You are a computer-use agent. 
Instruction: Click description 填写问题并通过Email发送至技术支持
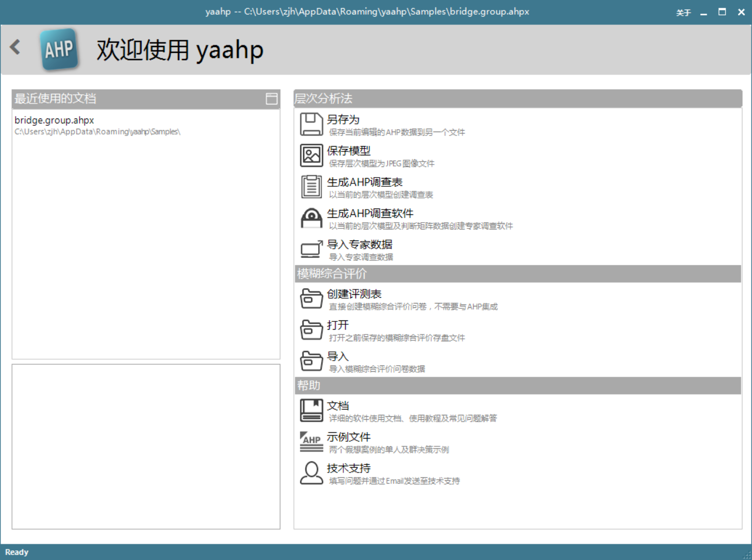point(394,481)
